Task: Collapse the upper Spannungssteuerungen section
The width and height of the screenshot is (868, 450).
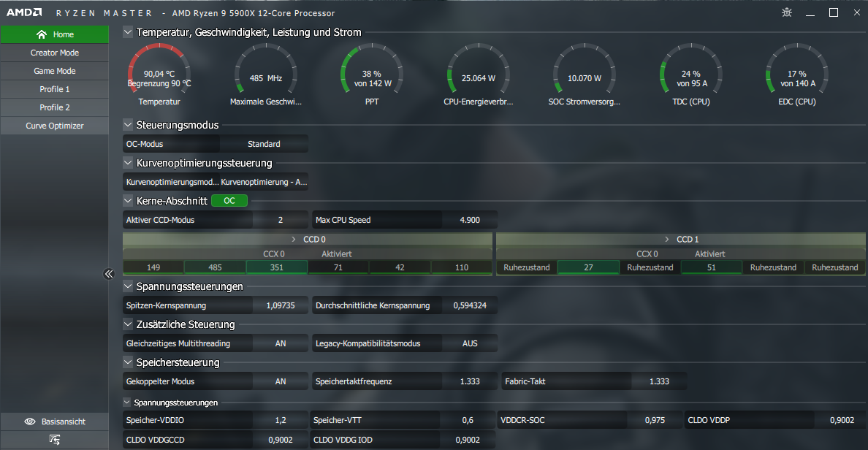Action: click(x=128, y=286)
